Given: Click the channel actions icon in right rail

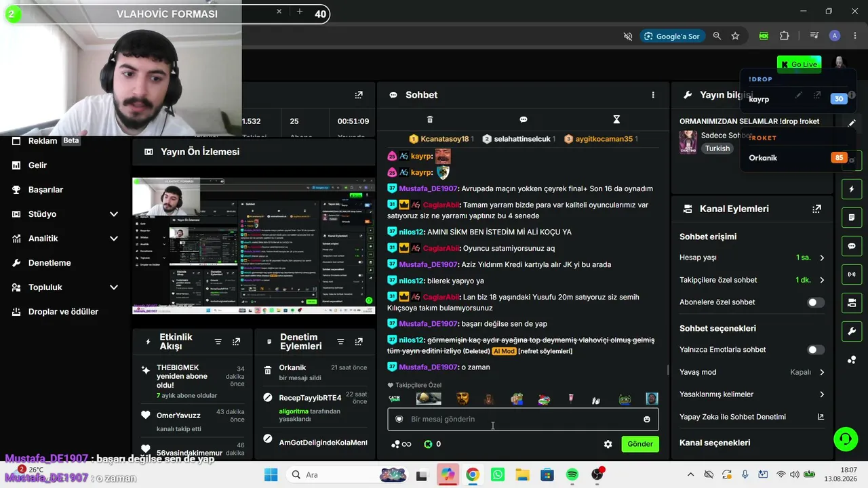Looking at the screenshot, I should click(852, 302).
